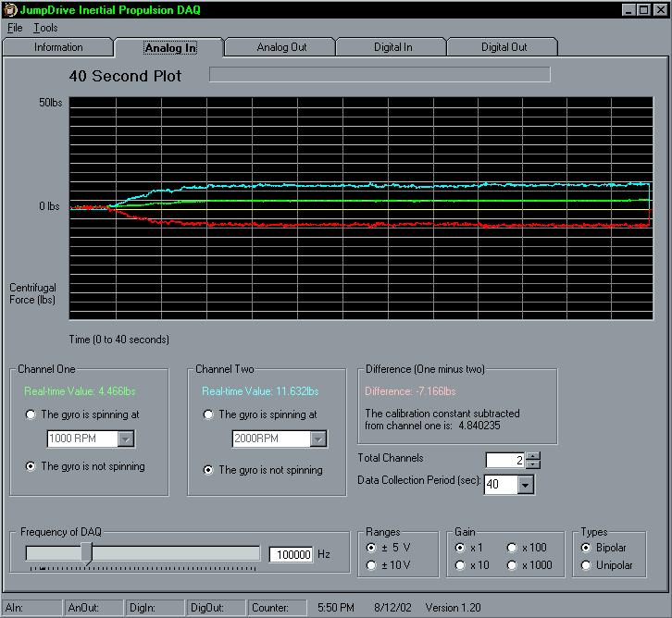The image size is (672, 618).
Task: Maximize the JumpDrive window
Action: coord(643,10)
